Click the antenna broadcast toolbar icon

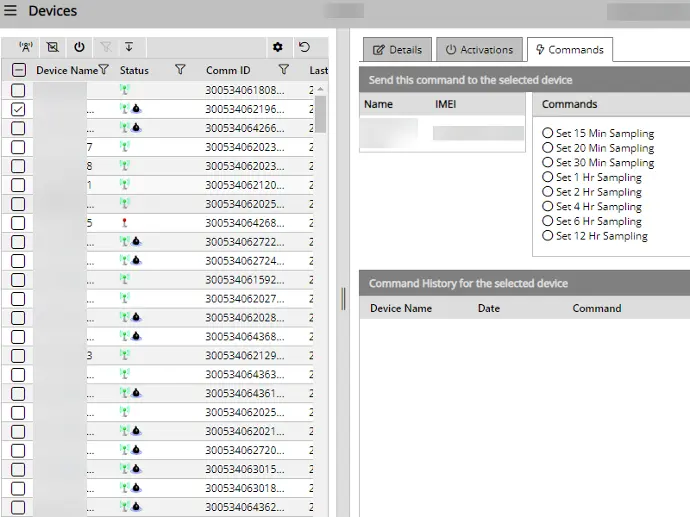tap(26, 47)
